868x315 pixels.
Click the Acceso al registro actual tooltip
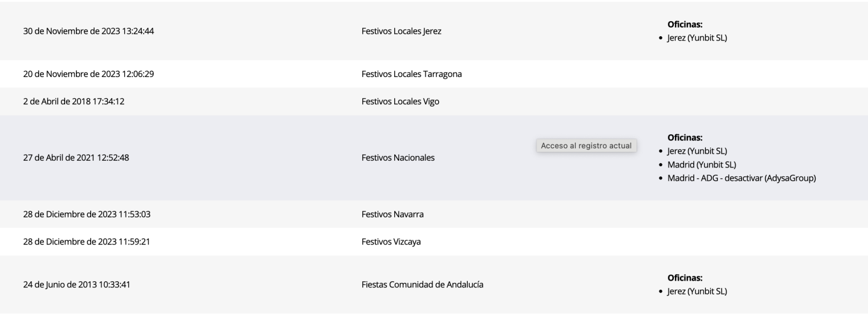[586, 146]
